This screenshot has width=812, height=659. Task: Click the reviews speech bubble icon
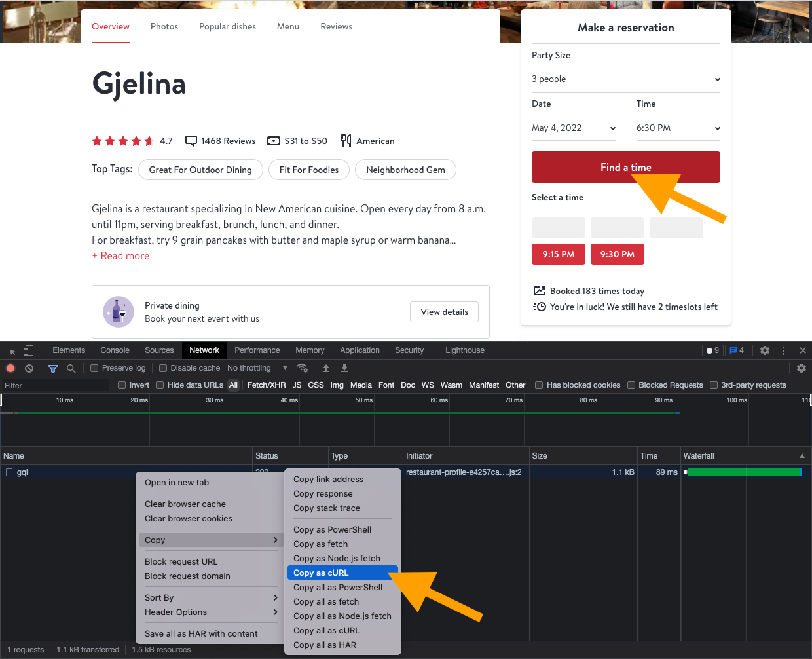coord(191,141)
